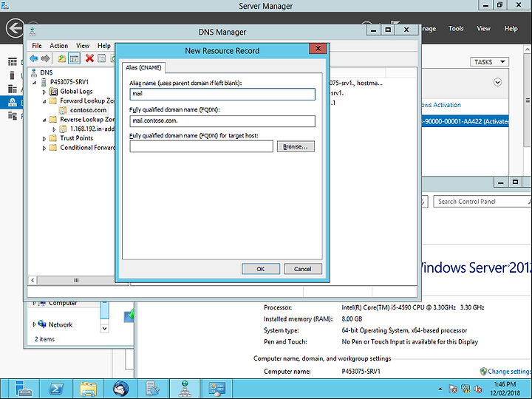The height and width of the screenshot is (399, 532).
Task: Click the scroll-left arrow under DNS tree
Action: pos(33,280)
